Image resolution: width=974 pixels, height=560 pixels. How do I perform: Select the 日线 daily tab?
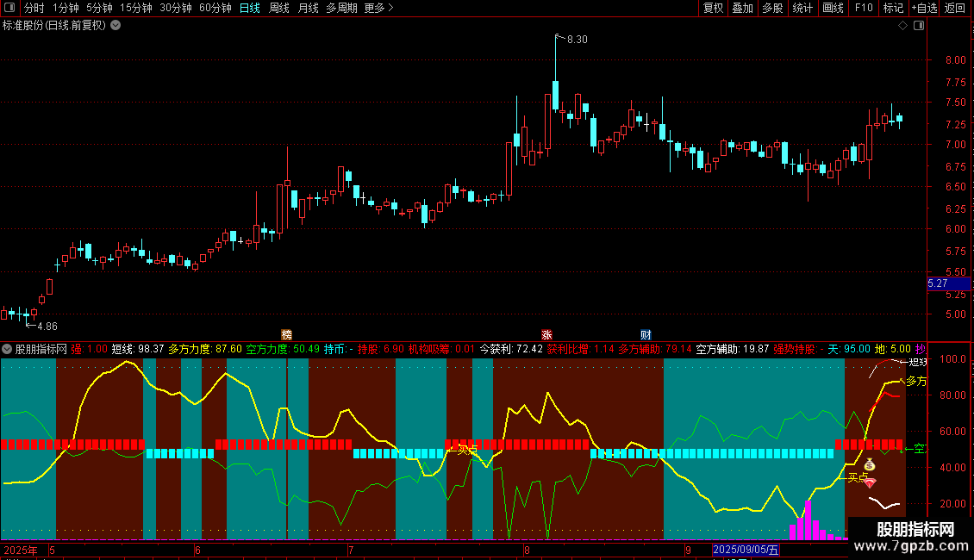coord(250,8)
